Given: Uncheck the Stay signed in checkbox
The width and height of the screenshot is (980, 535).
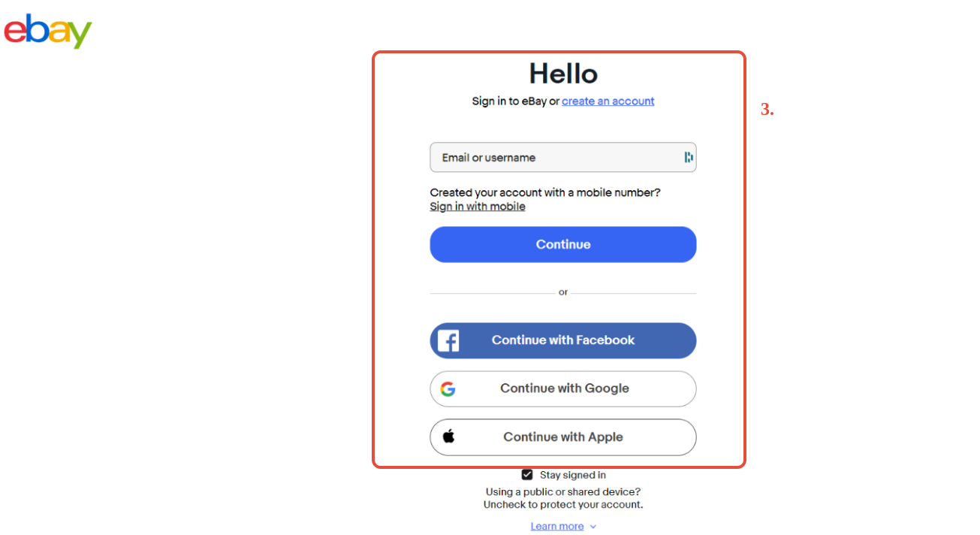Looking at the screenshot, I should (x=527, y=475).
